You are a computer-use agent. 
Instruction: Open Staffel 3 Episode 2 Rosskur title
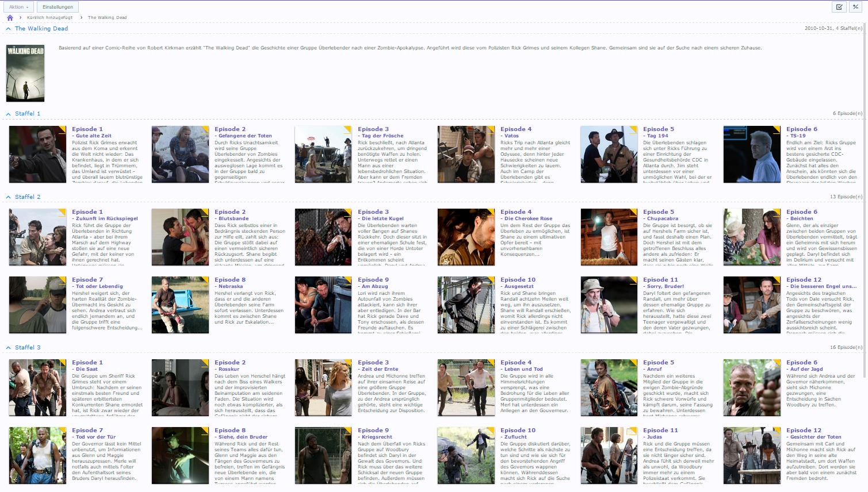point(231,369)
